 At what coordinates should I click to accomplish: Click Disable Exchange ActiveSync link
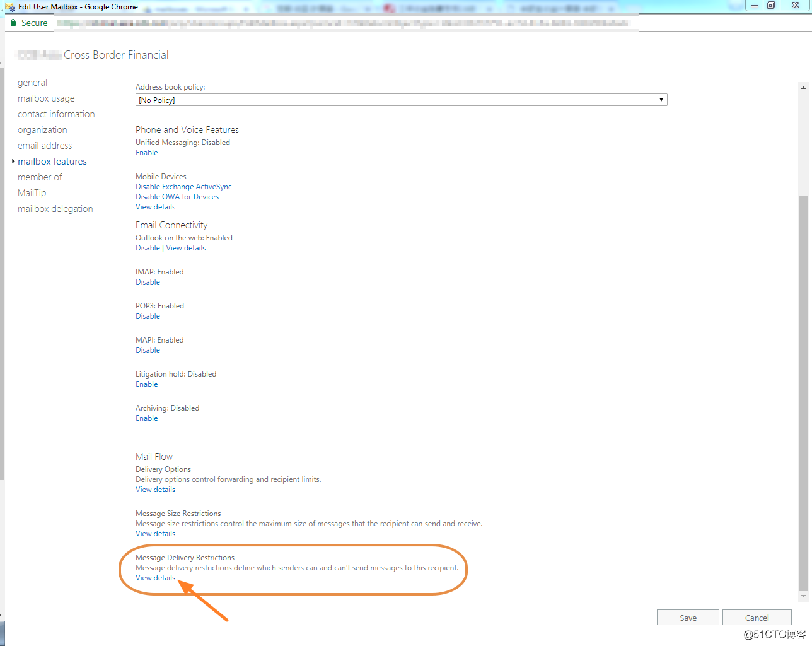183,187
